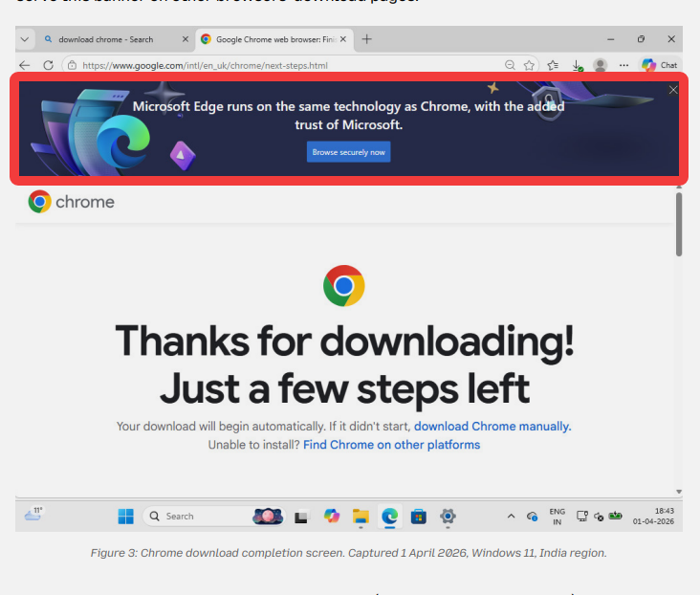Open File Explorer from the taskbar

pyautogui.click(x=361, y=517)
